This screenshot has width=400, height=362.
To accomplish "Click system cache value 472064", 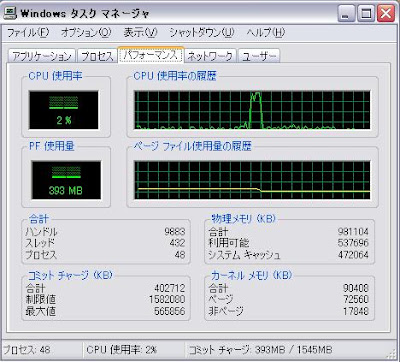I will point(353,255).
